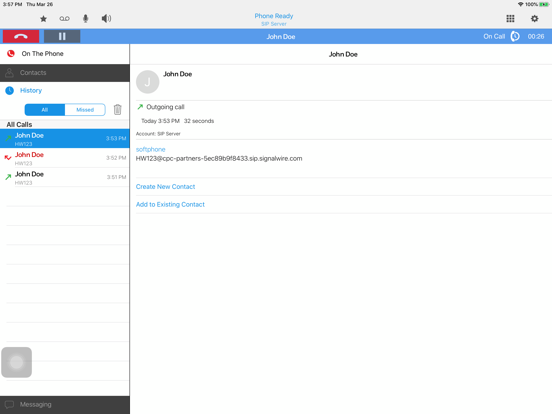Tap the AssistiveTouch floating button
This screenshot has width=552, height=414.
coord(17,362)
